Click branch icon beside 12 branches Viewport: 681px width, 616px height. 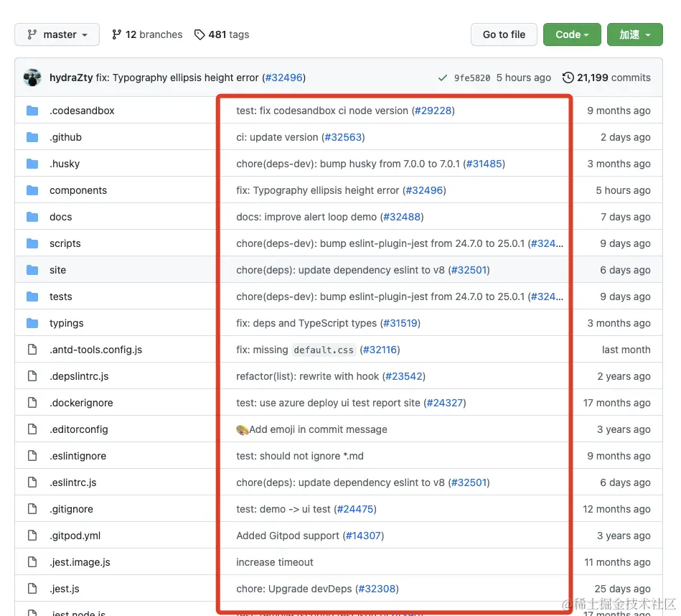(116, 34)
